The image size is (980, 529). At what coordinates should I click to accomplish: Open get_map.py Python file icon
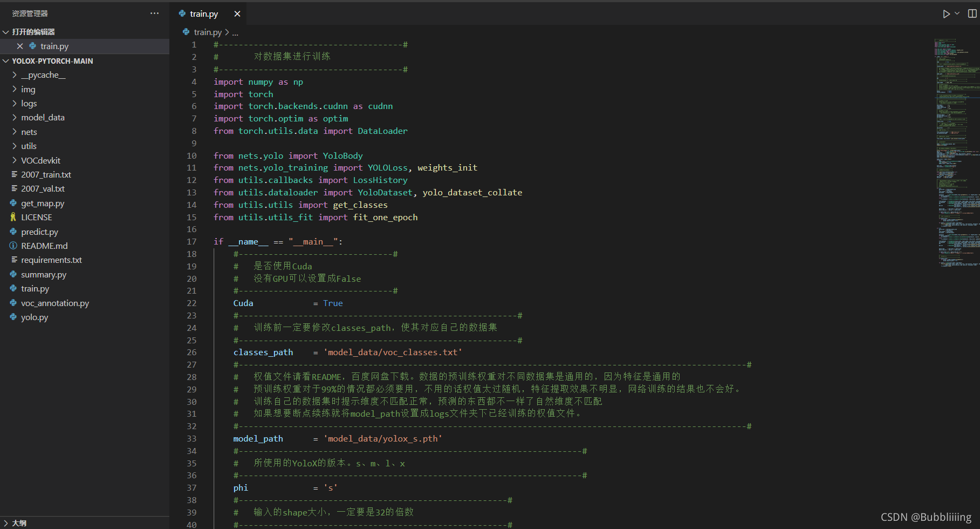tap(13, 203)
